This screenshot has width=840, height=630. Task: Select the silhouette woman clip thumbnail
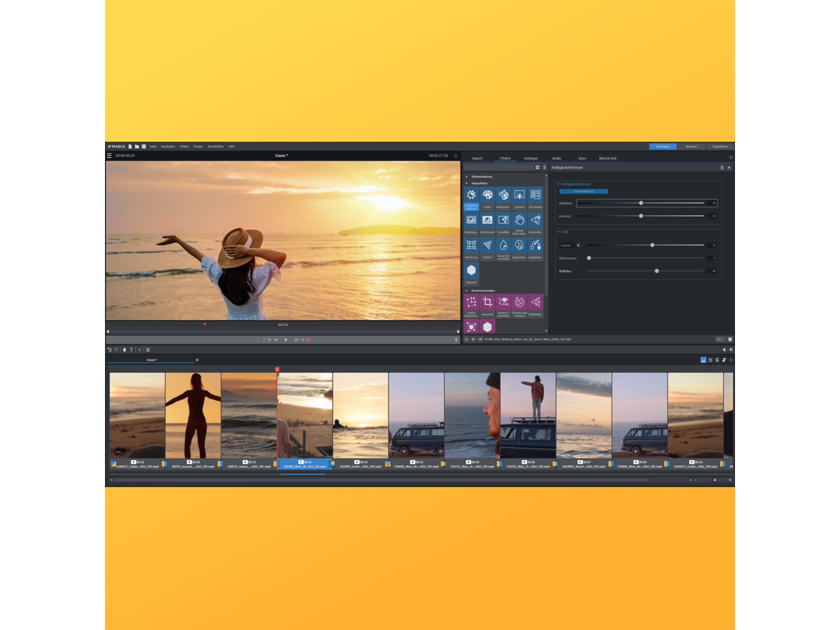193,415
